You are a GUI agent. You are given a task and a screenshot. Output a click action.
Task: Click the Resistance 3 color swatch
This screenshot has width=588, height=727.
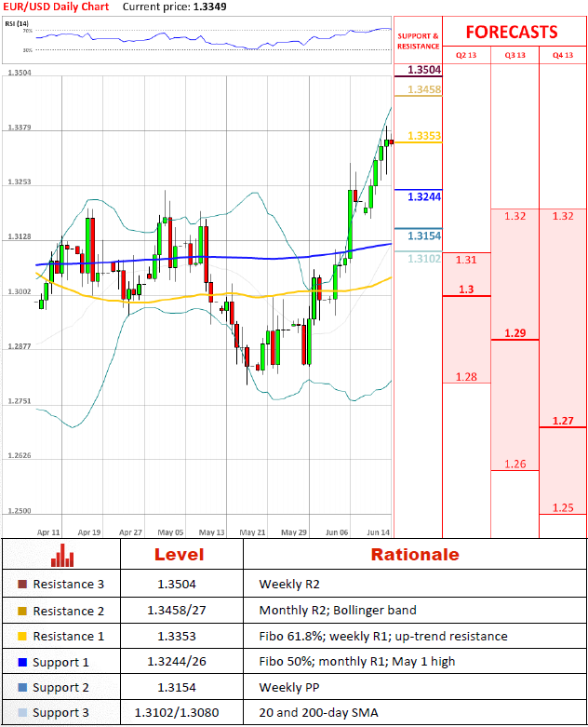[22, 585]
